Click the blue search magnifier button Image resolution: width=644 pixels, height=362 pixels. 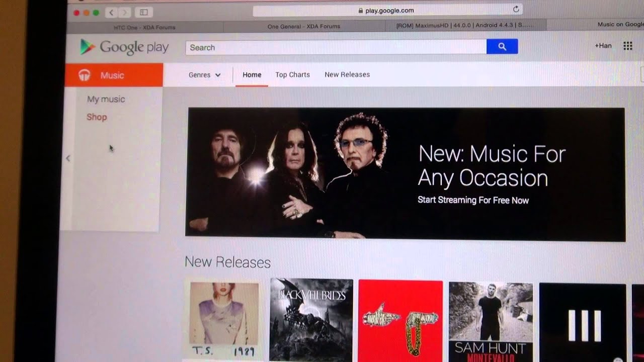502,46
